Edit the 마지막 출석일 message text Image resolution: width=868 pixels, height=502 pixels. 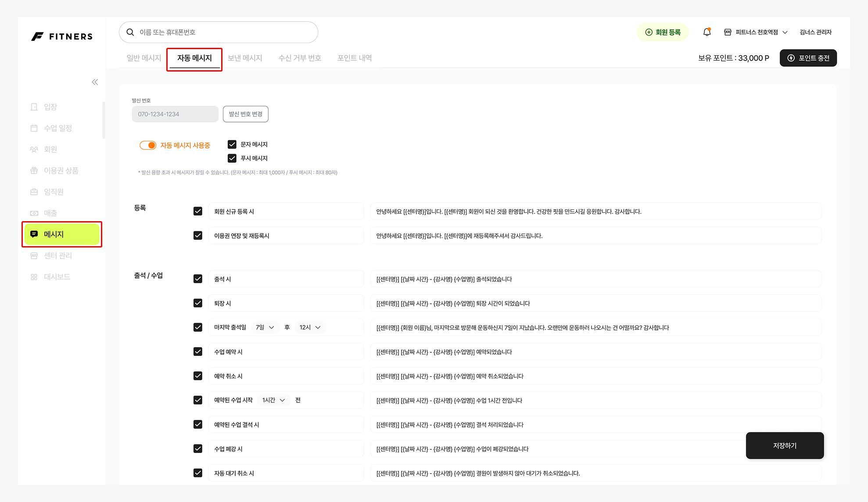596,327
